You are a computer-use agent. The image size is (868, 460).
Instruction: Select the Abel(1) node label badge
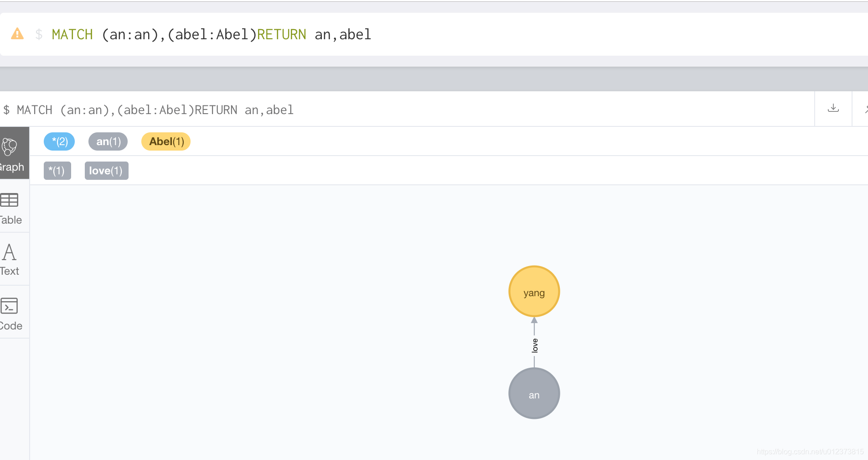pyautogui.click(x=166, y=141)
